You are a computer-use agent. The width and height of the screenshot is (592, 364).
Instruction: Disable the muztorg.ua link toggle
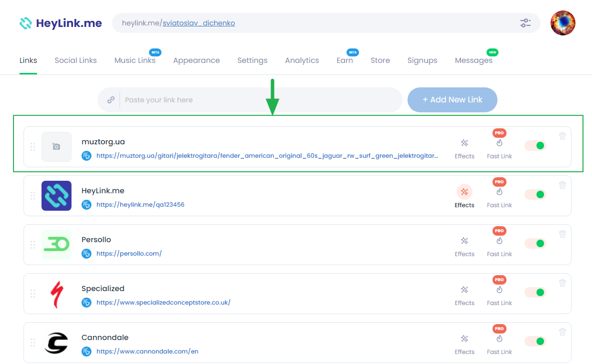tap(535, 146)
